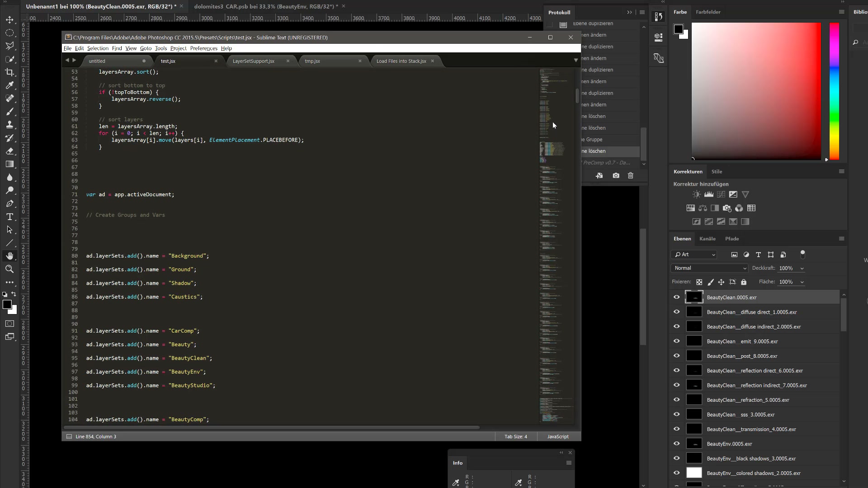Select the Blur tool
This screenshot has width=868, height=488.
pyautogui.click(x=9, y=177)
